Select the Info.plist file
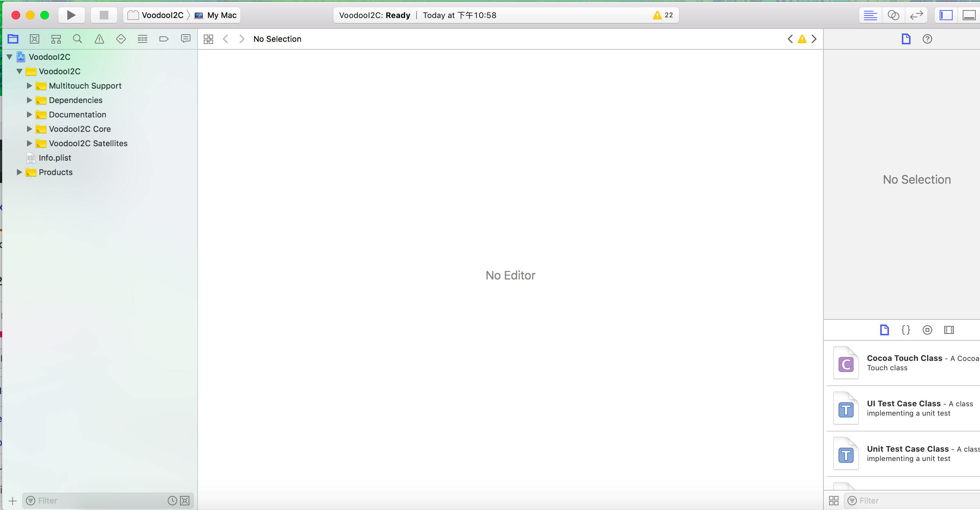Screen dimensions: 980x510 click(x=55, y=157)
